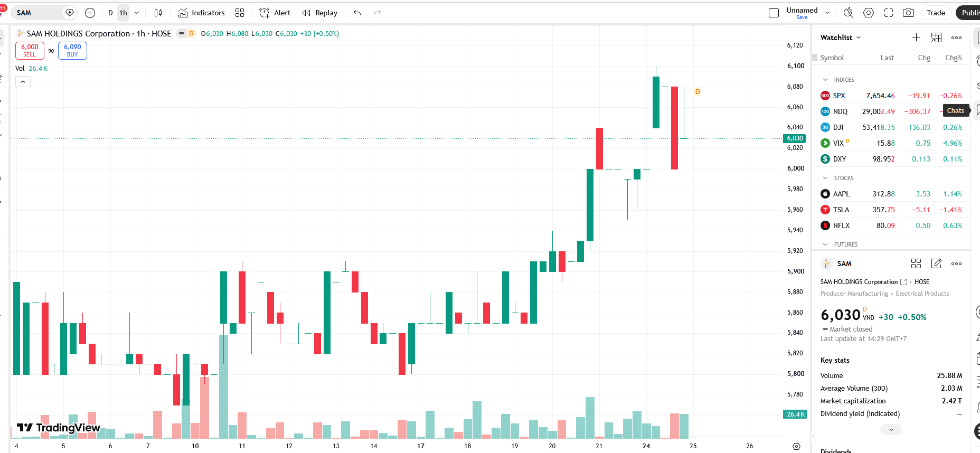This screenshot has height=453, width=980.
Task: Expand key stats with the down chevron
Action: click(891, 430)
